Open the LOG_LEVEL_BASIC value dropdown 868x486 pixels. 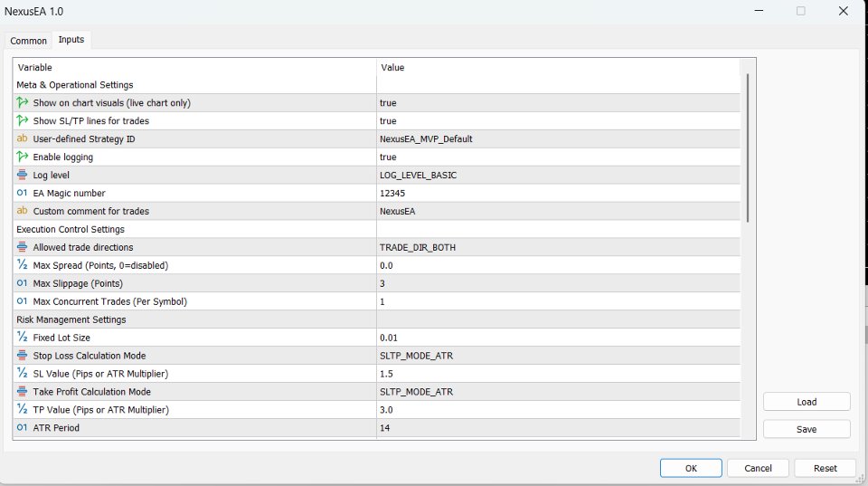pyautogui.click(x=558, y=175)
